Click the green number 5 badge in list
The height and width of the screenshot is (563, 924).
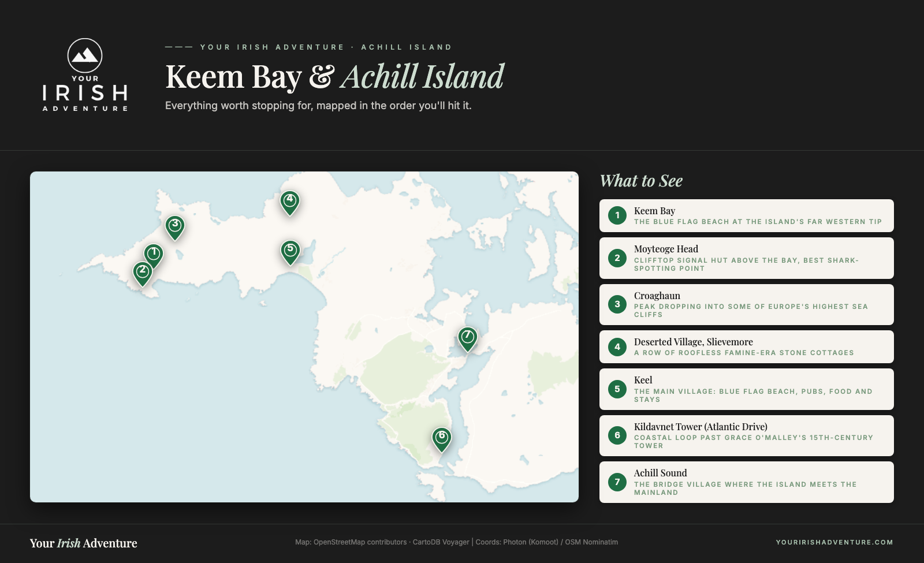click(x=617, y=389)
